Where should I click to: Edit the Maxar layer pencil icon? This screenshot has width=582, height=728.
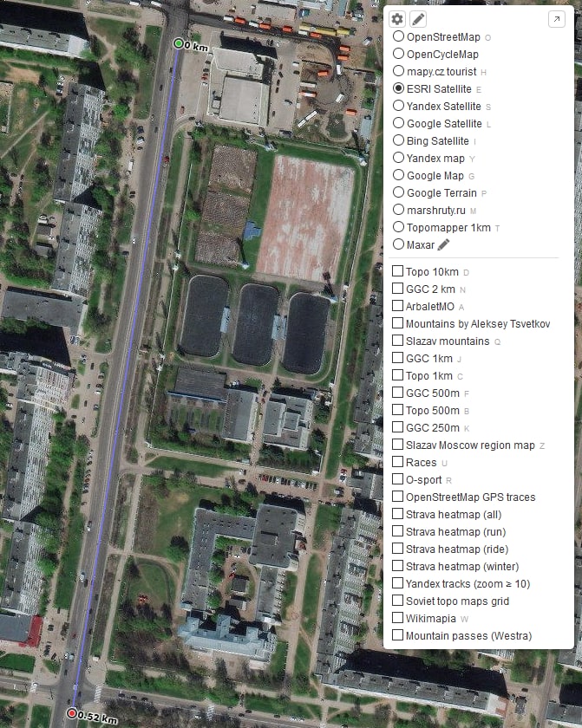(443, 244)
